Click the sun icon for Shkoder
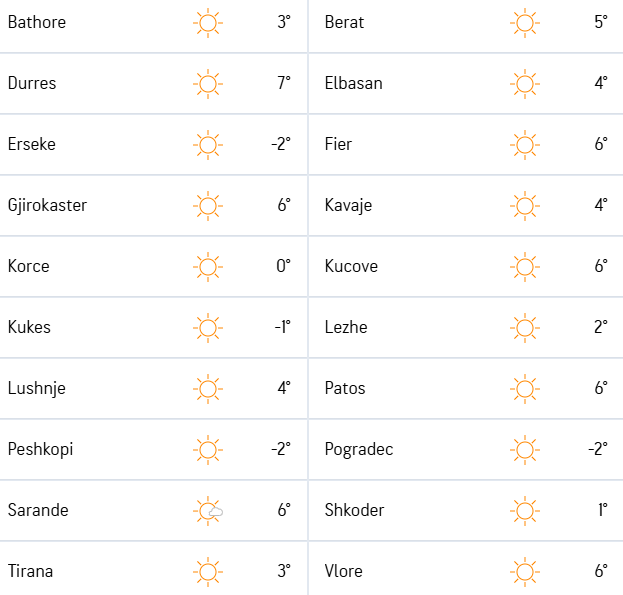The width and height of the screenshot is (623, 595). [525, 511]
